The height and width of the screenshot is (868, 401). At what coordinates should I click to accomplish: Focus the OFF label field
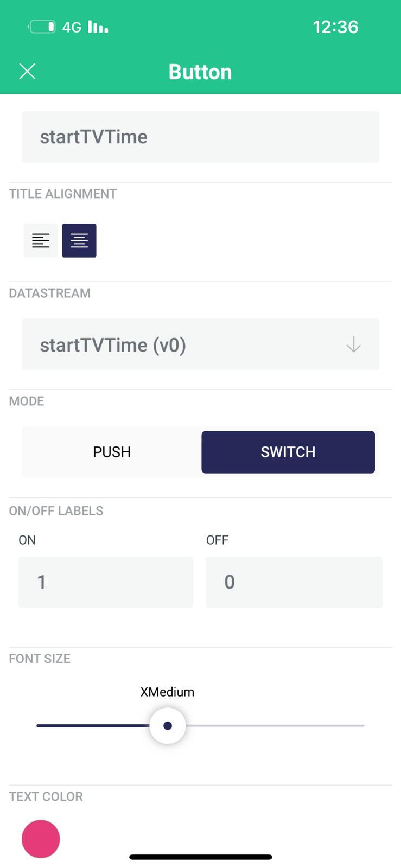[x=294, y=582]
